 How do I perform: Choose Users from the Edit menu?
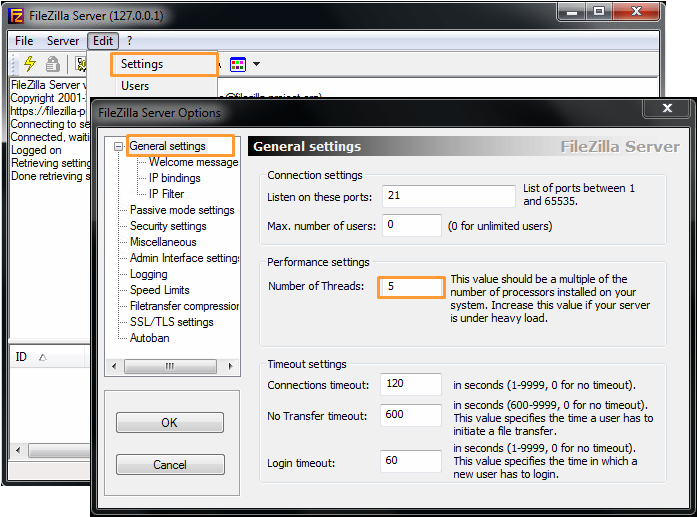pyautogui.click(x=135, y=86)
